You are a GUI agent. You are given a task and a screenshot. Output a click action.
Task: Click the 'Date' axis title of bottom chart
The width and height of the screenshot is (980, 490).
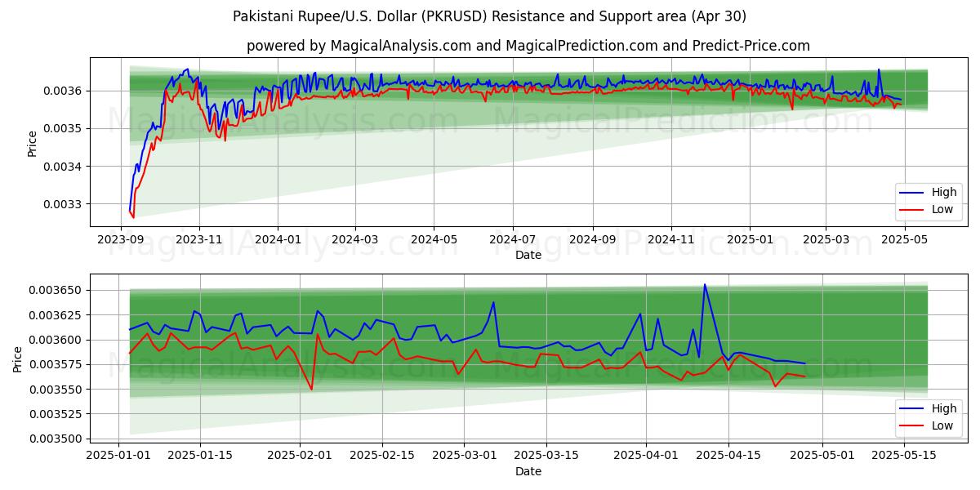[528, 471]
